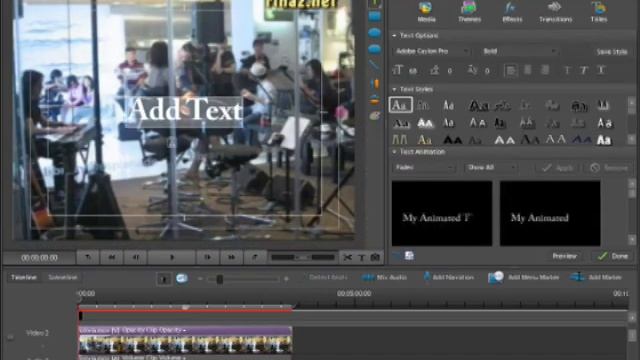Click the Remove animation button
640x360 pixels.
point(609,168)
